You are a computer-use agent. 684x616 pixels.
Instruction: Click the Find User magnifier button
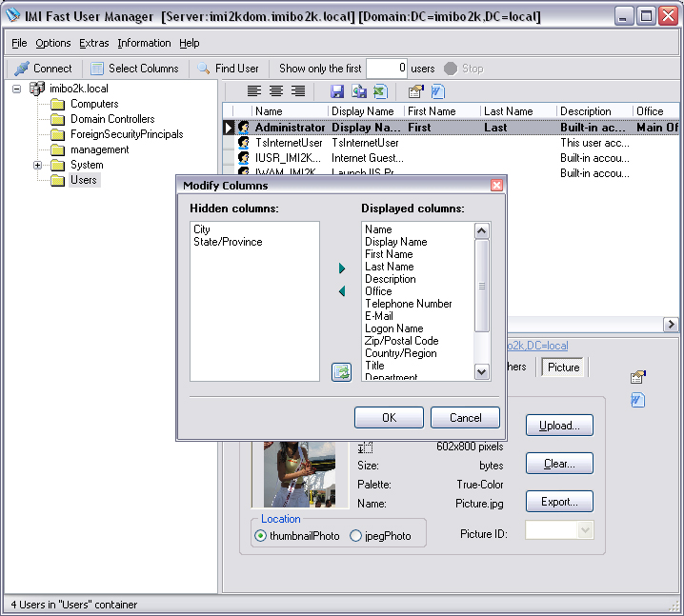tap(228, 69)
